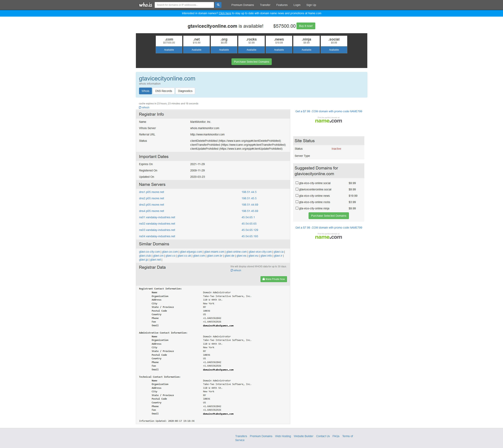Select the .net Available tile
This screenshot has height=448, width=503.
pos(196,50)
